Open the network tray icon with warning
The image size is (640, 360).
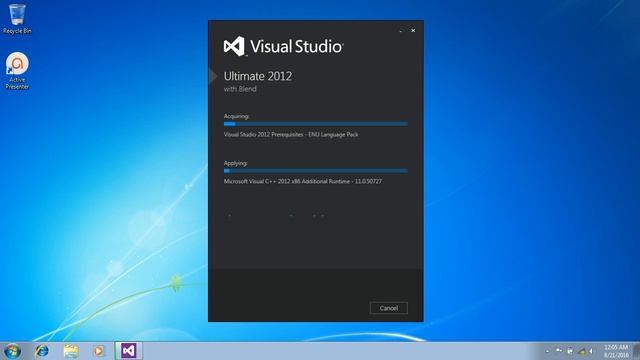[582, 351]
